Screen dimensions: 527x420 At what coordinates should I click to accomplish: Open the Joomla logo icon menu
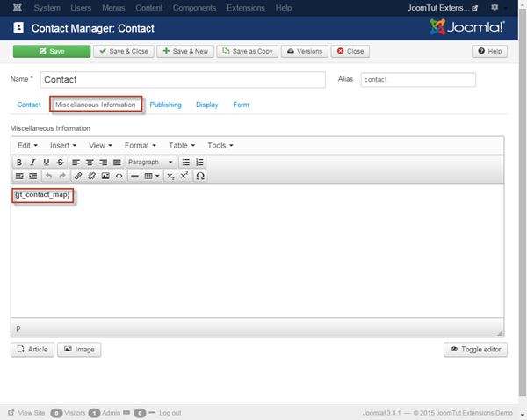(18, 8)
